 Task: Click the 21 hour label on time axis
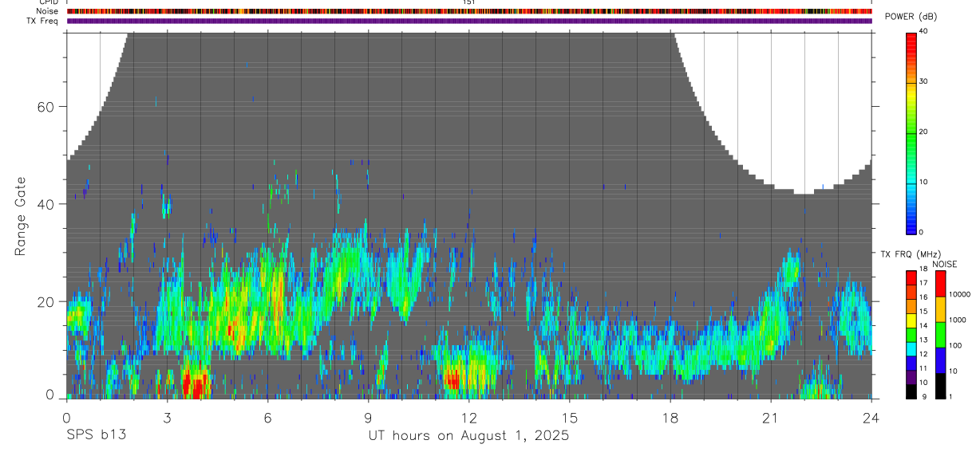[771, 417]
